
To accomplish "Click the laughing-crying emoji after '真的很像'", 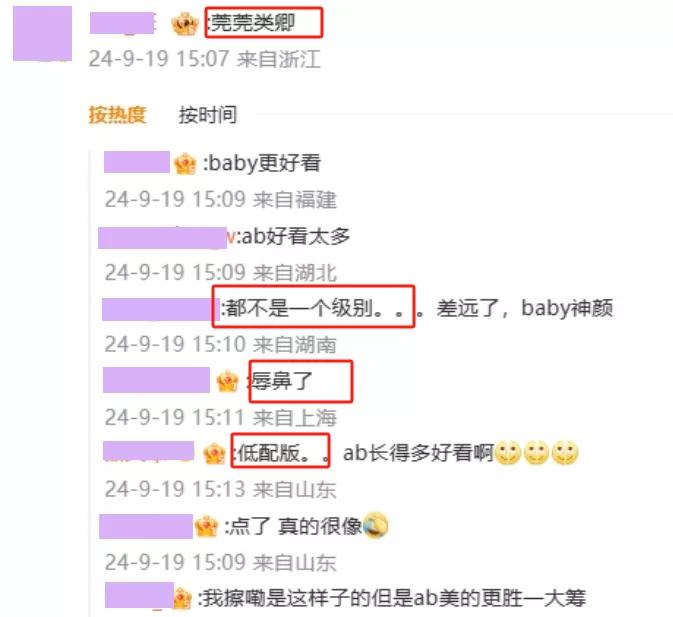I will coord(376,526).
